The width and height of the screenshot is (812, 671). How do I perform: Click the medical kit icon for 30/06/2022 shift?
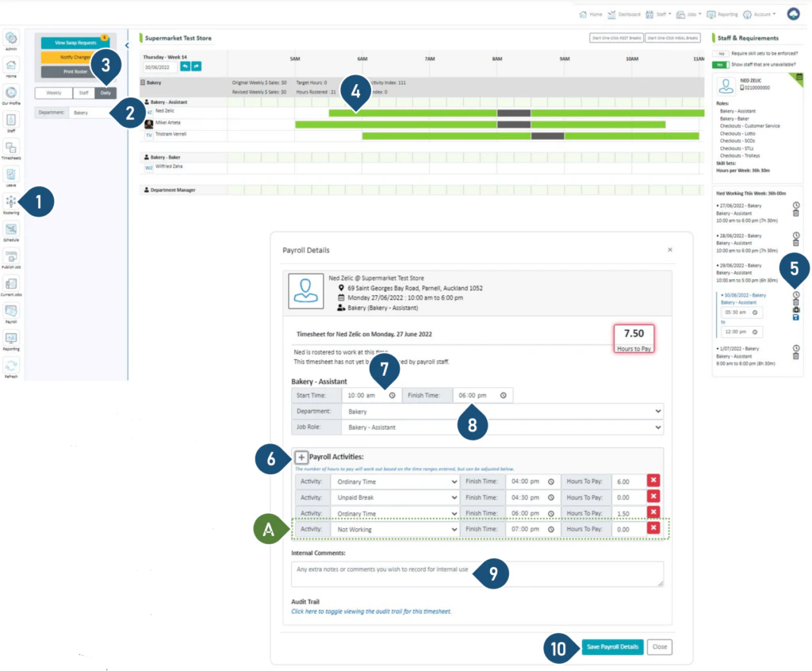tap(796, 309)
